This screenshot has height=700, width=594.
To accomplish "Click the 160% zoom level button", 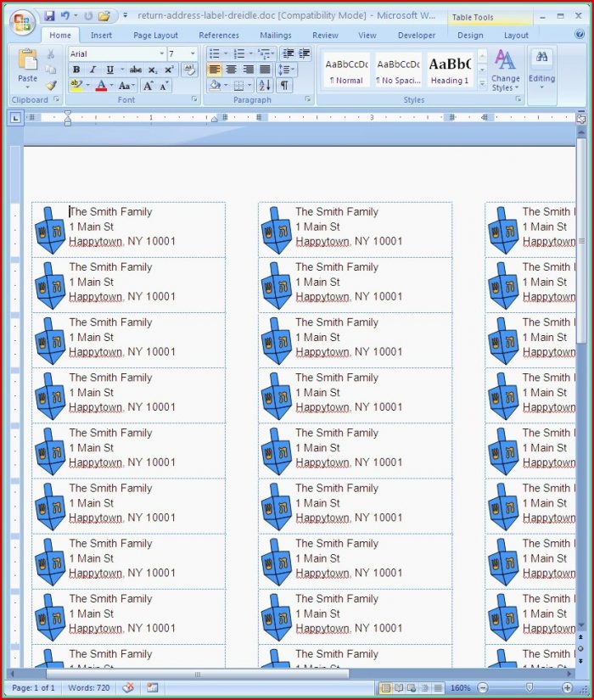I will [x=460, y=688].
